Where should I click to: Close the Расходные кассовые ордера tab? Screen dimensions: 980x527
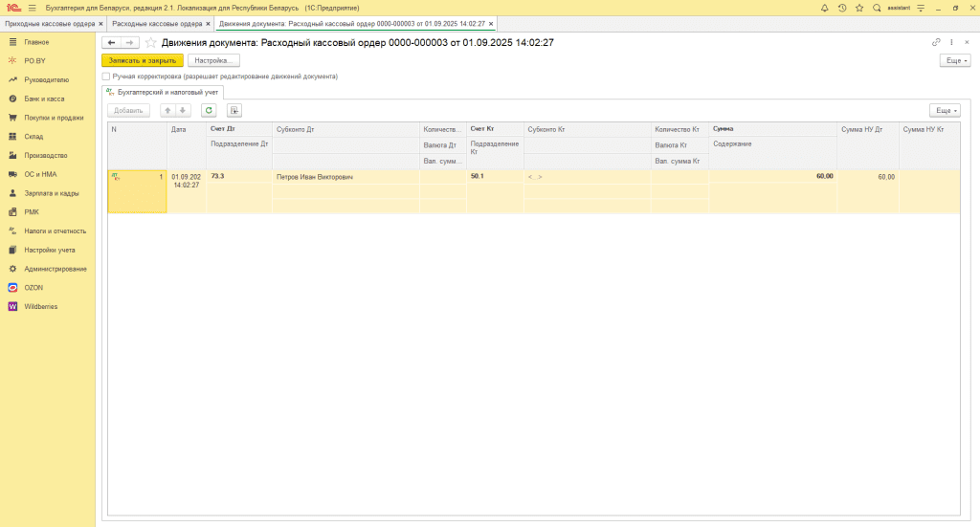(208, 23)
